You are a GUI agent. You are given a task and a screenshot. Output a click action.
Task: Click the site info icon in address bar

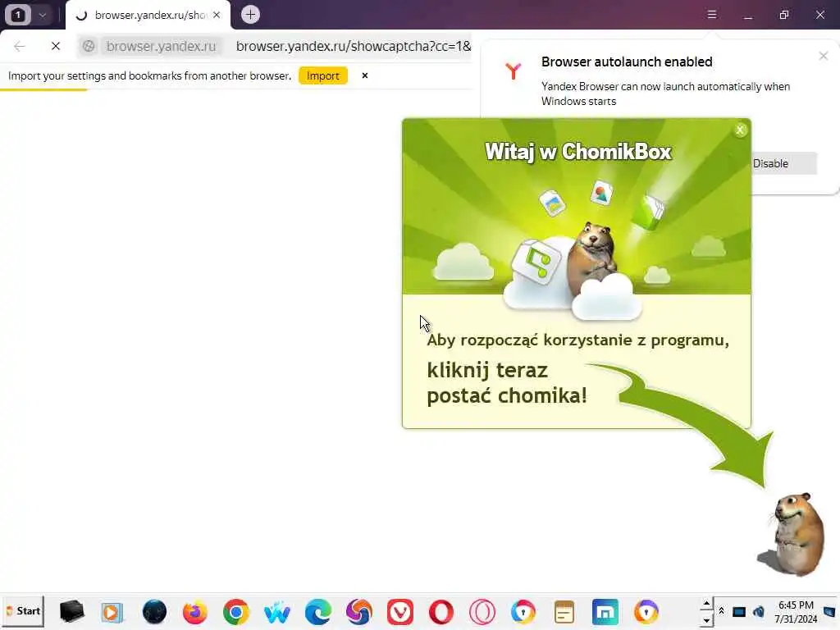click(x=89, y=46)
